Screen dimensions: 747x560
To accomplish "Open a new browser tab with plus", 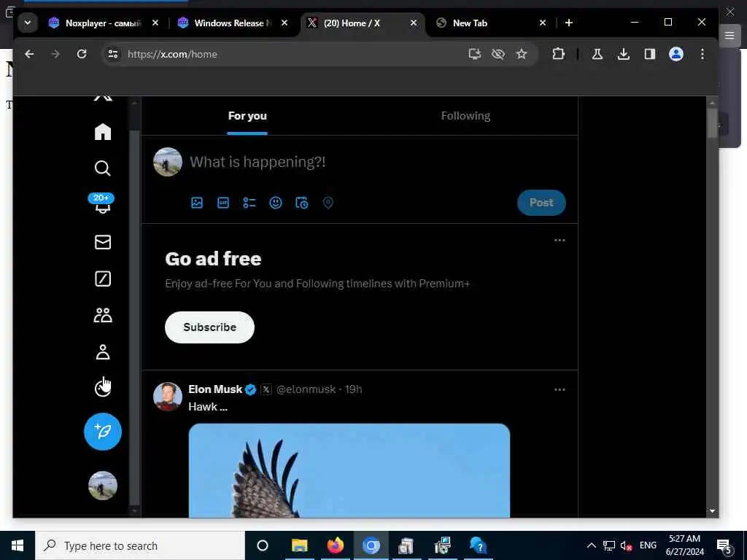I will pos(568,23).
